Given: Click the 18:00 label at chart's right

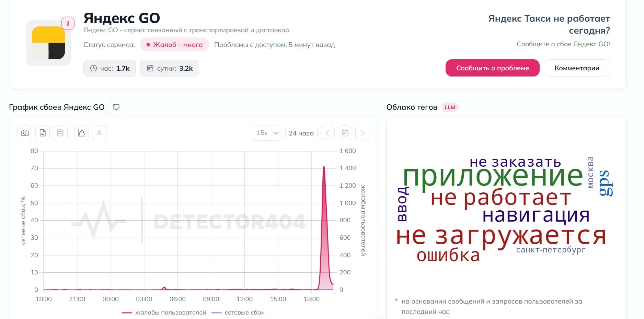Looking at the screenshot, I should tap(311, 299).
